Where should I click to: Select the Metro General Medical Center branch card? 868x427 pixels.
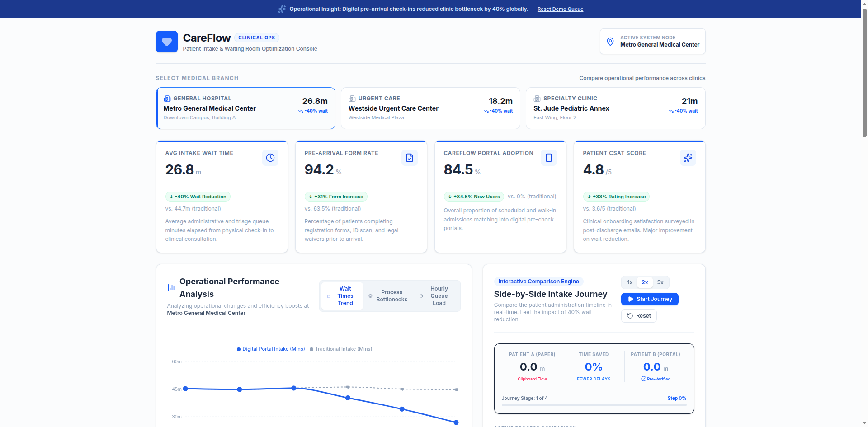(246, 108)
